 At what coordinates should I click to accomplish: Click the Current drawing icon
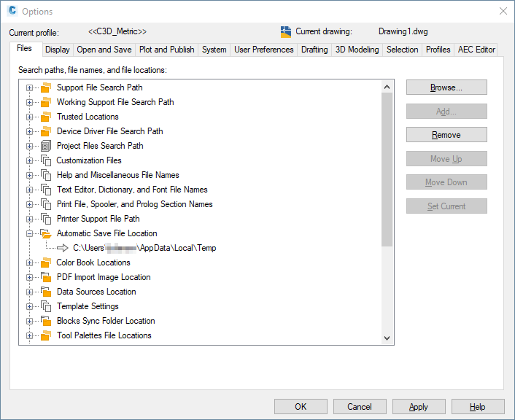tap(286, 32)
